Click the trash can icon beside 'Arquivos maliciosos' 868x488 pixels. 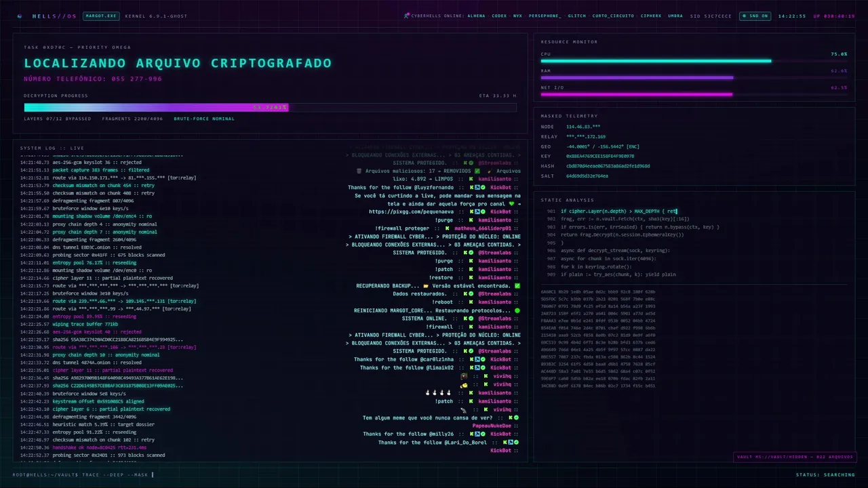[359, 171]
